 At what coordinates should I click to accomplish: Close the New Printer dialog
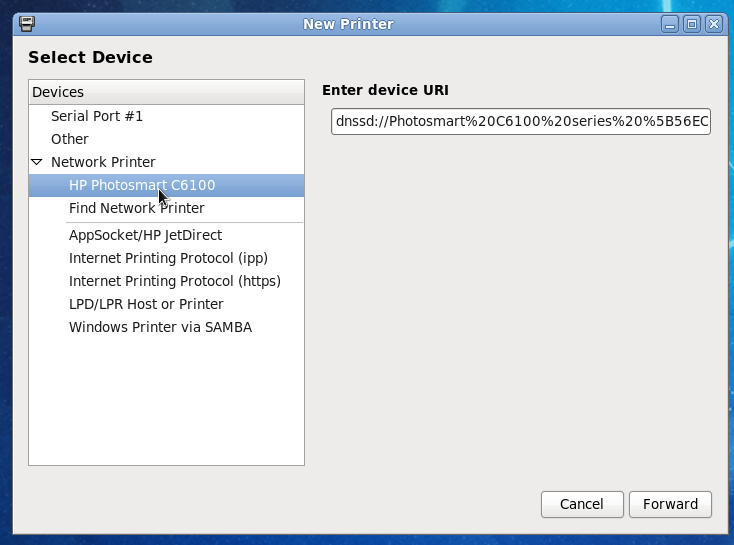tap(713, 24)
